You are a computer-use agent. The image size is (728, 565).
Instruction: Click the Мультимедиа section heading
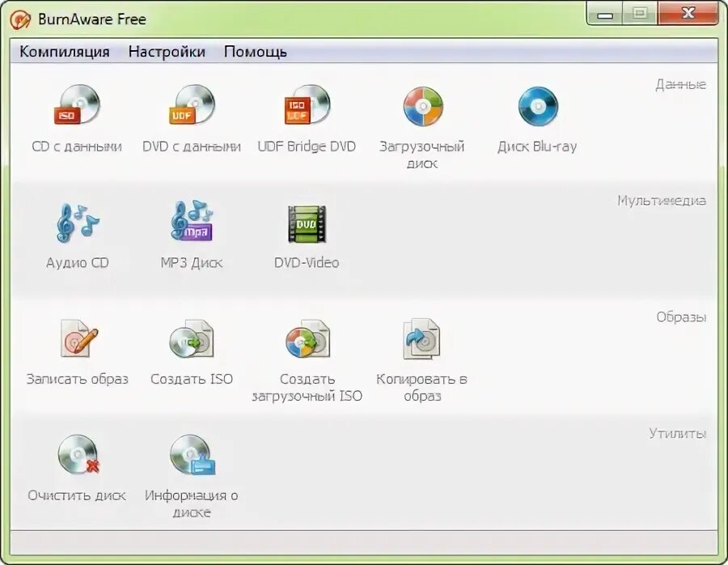pos(662,201)
